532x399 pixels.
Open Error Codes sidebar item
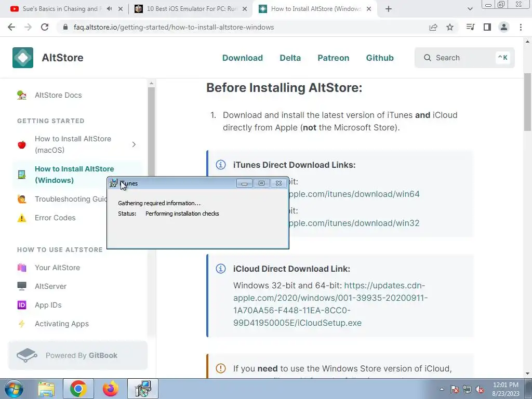[x=55, y=218]
